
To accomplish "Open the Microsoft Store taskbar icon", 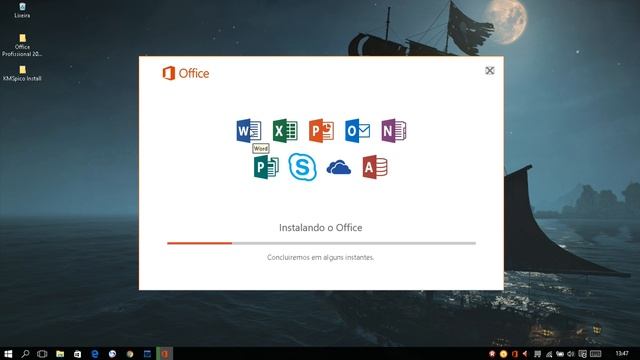I will click(x=78, y=353).
